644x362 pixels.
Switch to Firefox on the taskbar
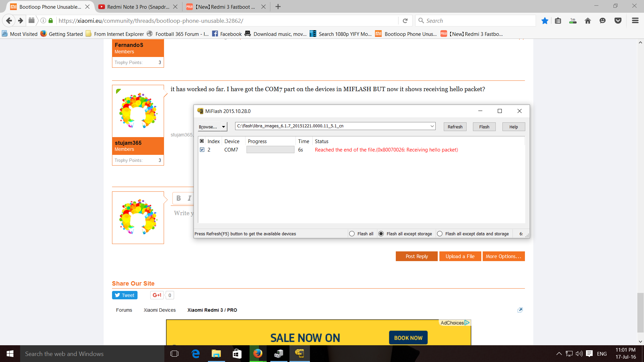(258, 354)
